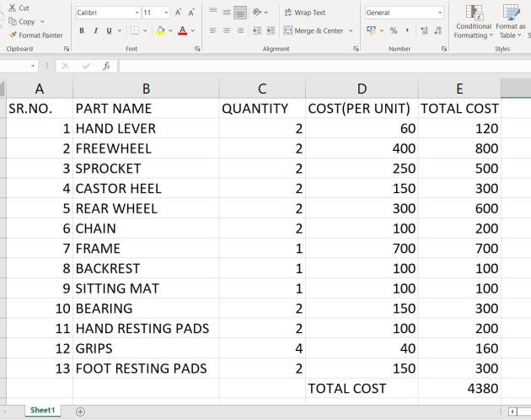Apply red font color
The height and width of the screenshot is (420, 531).
click(x=183, y=31)
